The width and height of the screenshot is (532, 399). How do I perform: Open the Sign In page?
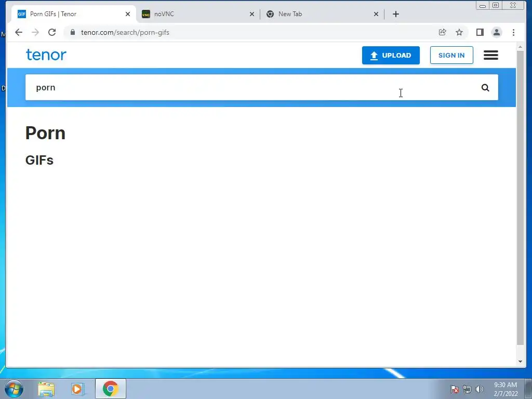pos(451,55)
